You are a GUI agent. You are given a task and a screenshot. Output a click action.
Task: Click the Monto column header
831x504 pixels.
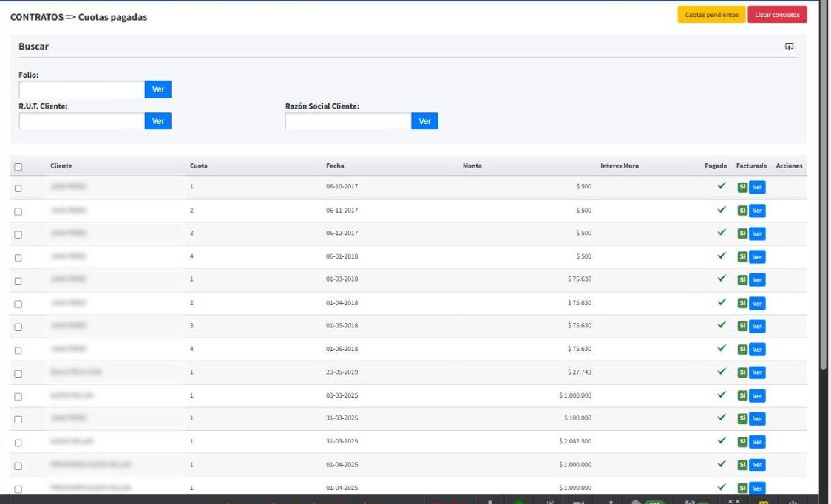tap(472, 166)
